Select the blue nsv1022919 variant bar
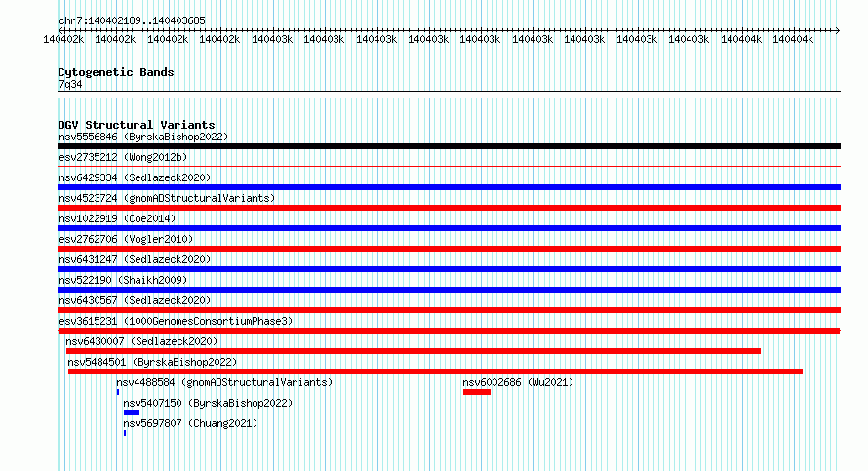Screen dimensions: 868x471 (x=449, y=228)
